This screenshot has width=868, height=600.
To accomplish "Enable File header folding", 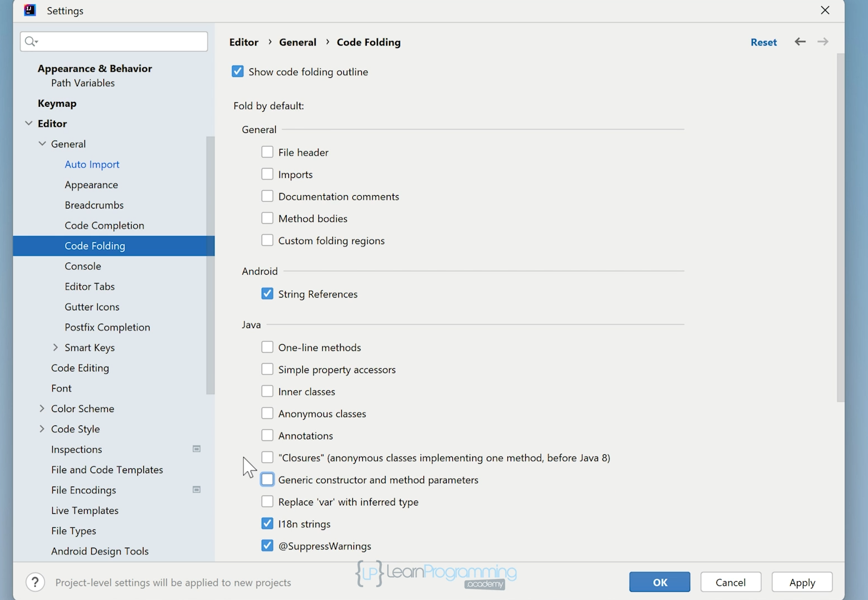I will point(267,152).
